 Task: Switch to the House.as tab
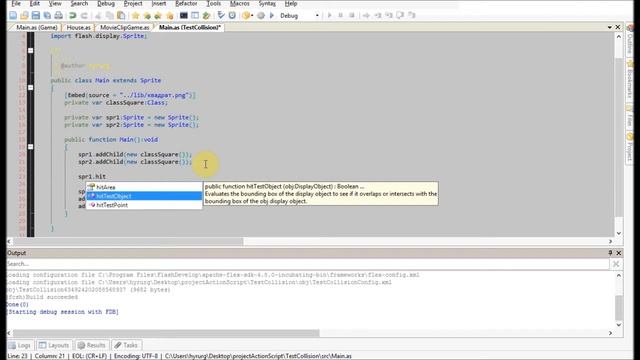78,27
